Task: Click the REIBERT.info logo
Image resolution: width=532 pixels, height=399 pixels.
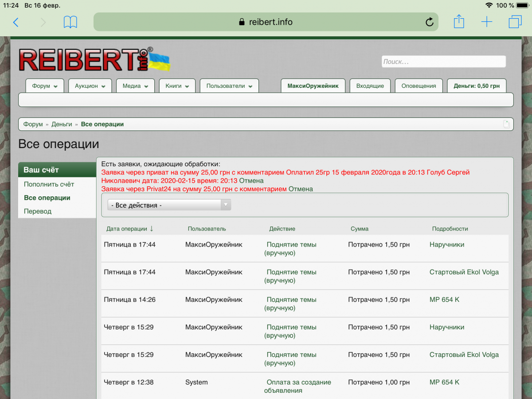Action: pyautogui.click(x=94, y=60)
